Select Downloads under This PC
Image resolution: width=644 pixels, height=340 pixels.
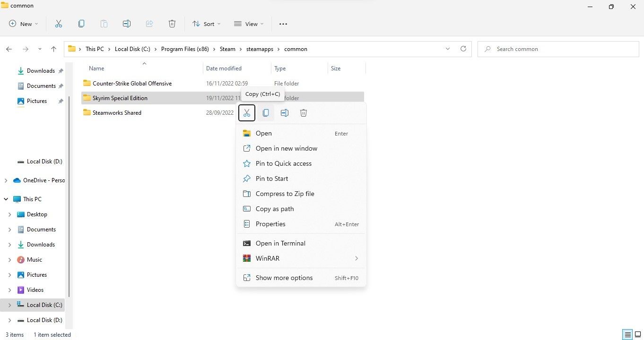coord(36,245)
